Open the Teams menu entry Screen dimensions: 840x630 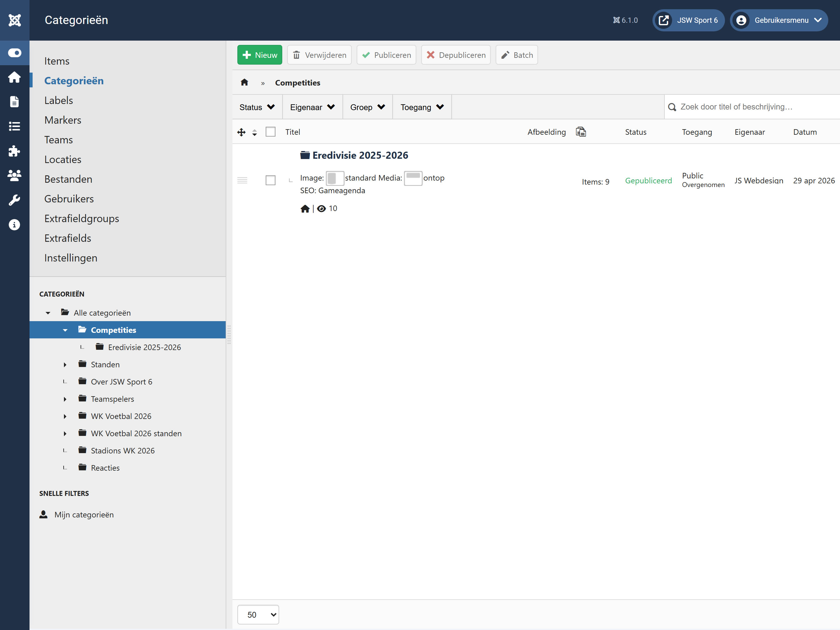[58, 140]
